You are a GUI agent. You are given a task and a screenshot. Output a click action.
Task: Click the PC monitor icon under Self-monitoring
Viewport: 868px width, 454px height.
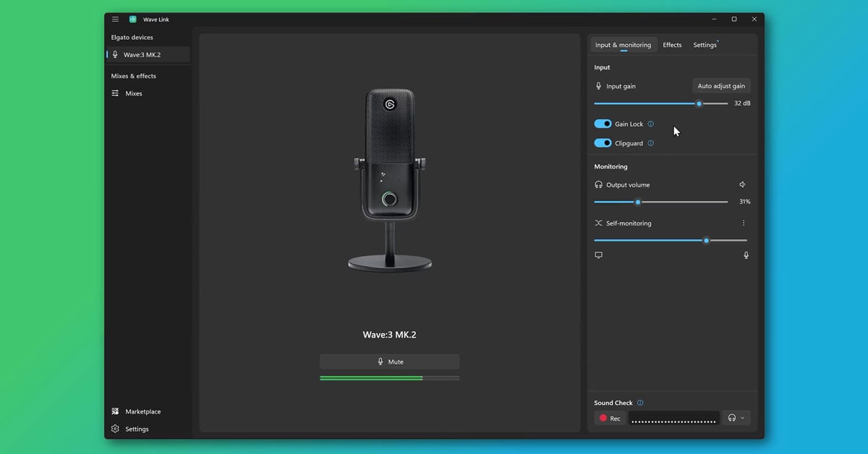pos(598,255)
